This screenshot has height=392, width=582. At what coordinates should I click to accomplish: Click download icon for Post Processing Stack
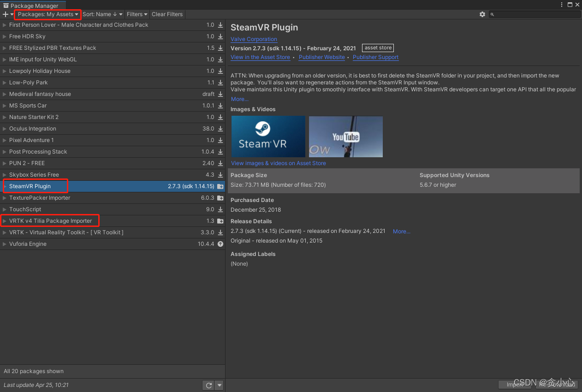220,152
